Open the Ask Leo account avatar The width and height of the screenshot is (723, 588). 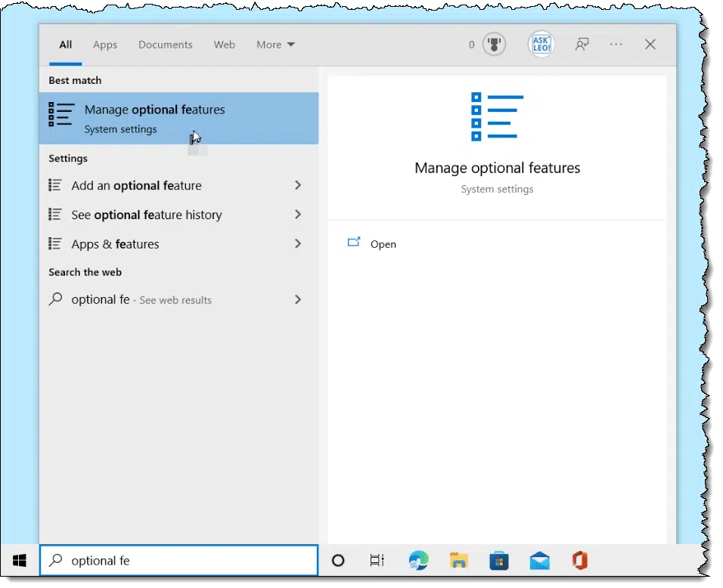[x=541, y=45]
